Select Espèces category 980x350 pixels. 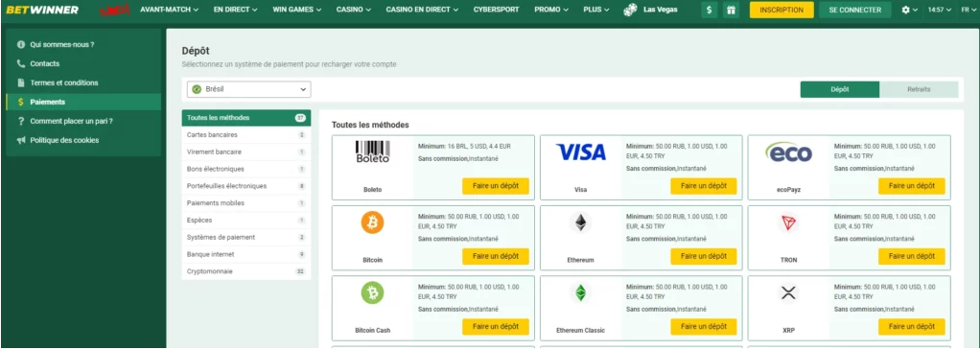(246, 220)
